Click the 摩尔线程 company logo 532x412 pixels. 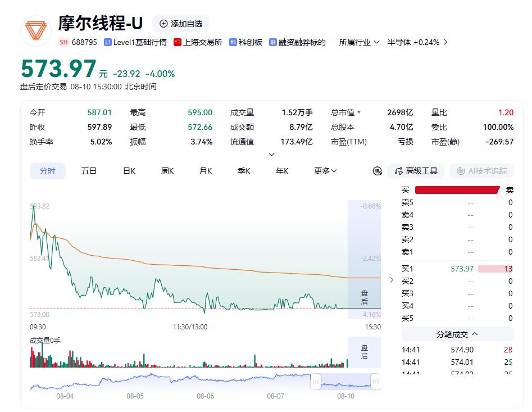35,31
